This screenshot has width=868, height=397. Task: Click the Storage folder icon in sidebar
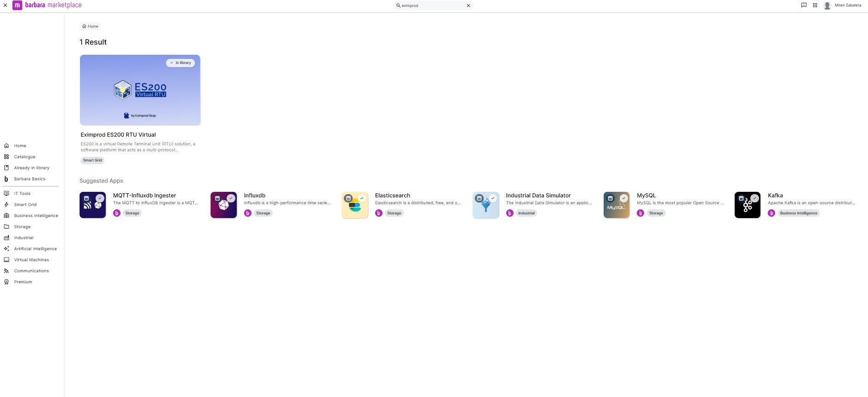[x=6, y=227]
